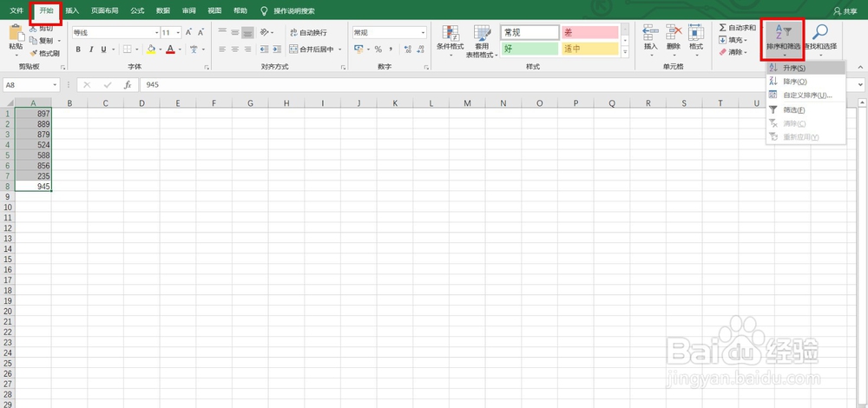The width and height of the screenshot is (868, 408).
Task: Align text to middle of cell
Action: (234, 33)
